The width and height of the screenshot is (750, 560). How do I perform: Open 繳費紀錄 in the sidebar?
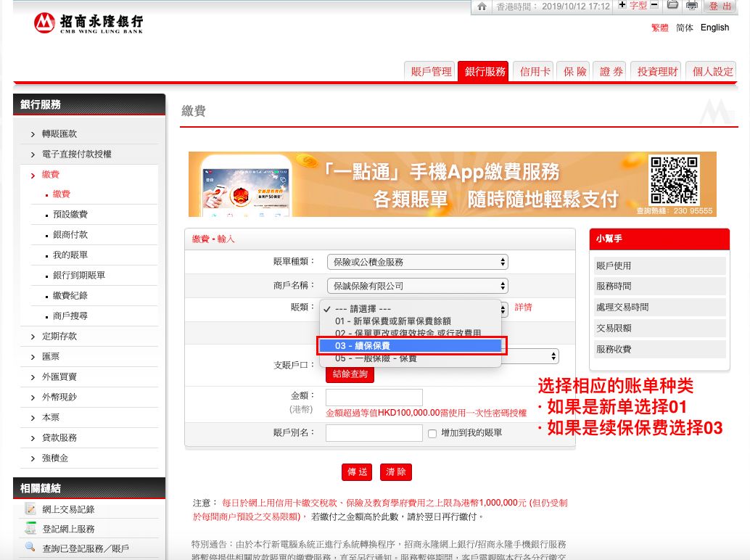point(70,295)
